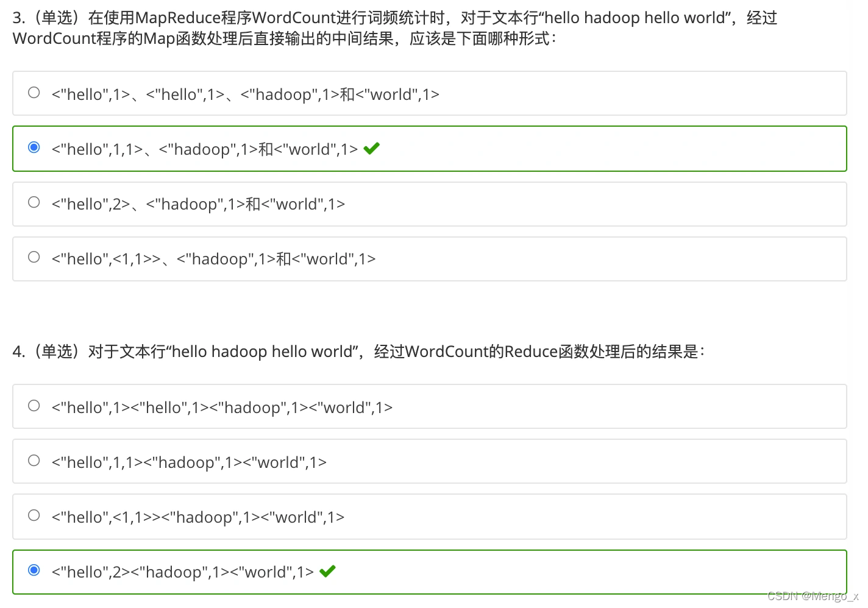Click Q4 answer text <"hello",1,1><"hadoop",1><"world",1>

190,462
